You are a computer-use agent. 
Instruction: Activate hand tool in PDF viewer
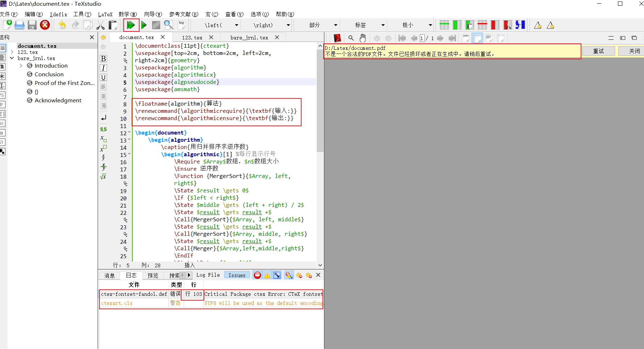363,38
